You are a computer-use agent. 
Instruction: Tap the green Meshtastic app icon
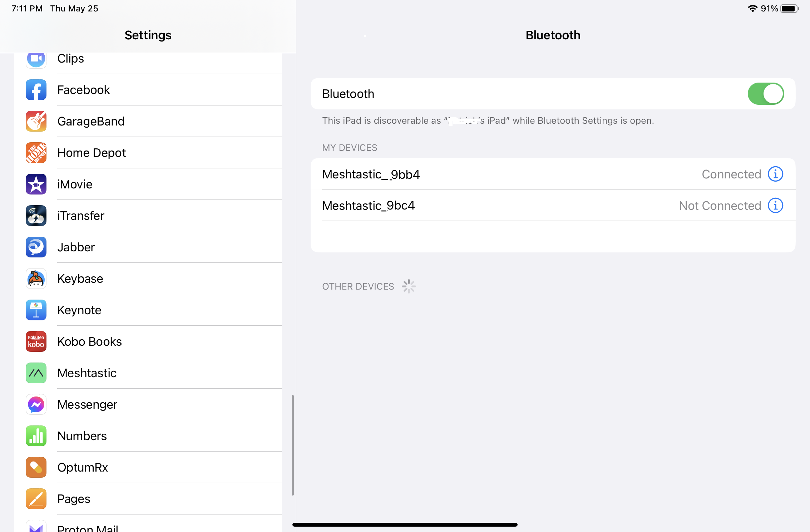coord(36,373)
